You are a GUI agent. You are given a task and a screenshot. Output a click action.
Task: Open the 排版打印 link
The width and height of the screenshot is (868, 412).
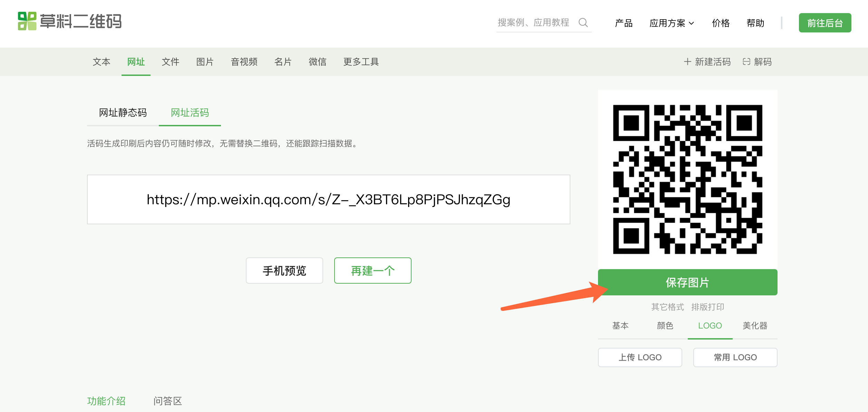tap(707, 307)
